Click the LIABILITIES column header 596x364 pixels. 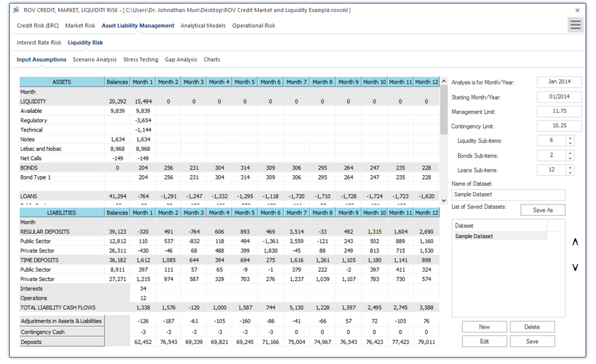[62, 213]
